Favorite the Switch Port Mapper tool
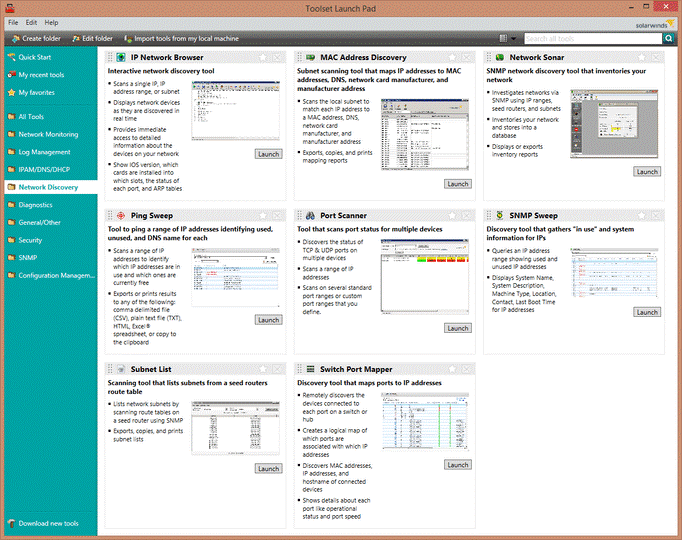This screenshot has width=682, height=540. [x=452, y=369]
